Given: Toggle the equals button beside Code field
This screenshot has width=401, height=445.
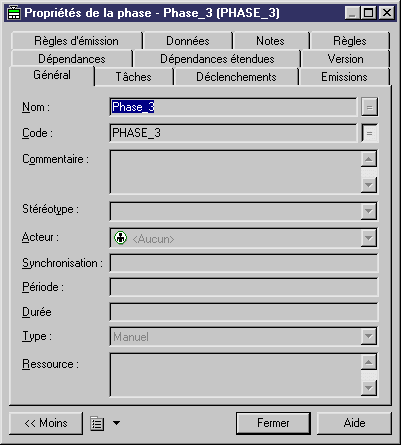Looking at the screenshot, I should point(369,133).
